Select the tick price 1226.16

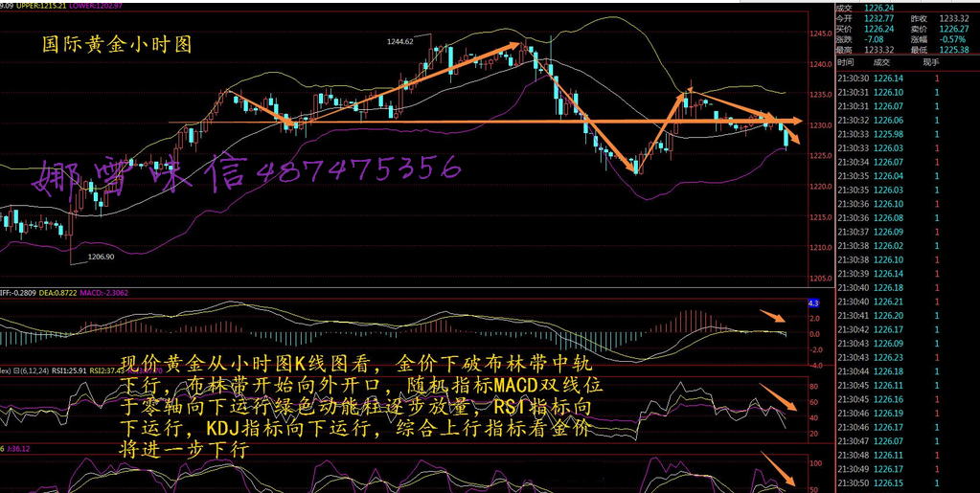point(888,398)
